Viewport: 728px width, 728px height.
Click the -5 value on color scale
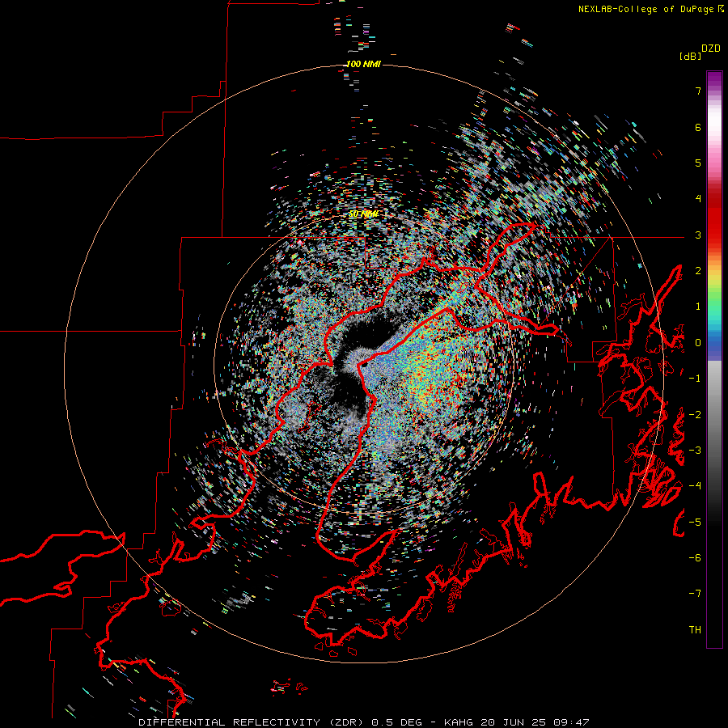point(695,523)
